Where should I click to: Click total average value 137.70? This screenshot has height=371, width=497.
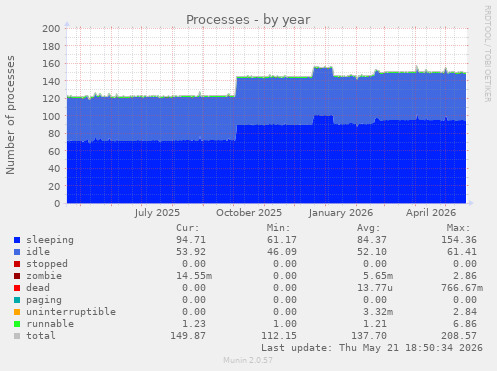(x=369, y=336)
